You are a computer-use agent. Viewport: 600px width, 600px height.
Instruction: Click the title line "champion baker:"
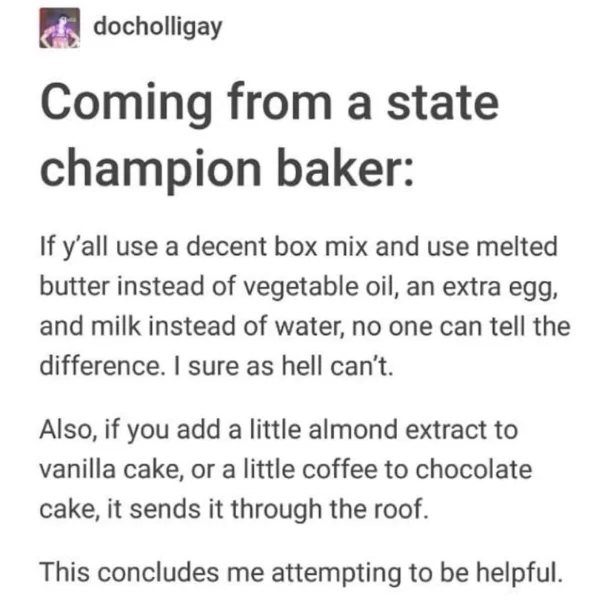(x=227, y=170)
